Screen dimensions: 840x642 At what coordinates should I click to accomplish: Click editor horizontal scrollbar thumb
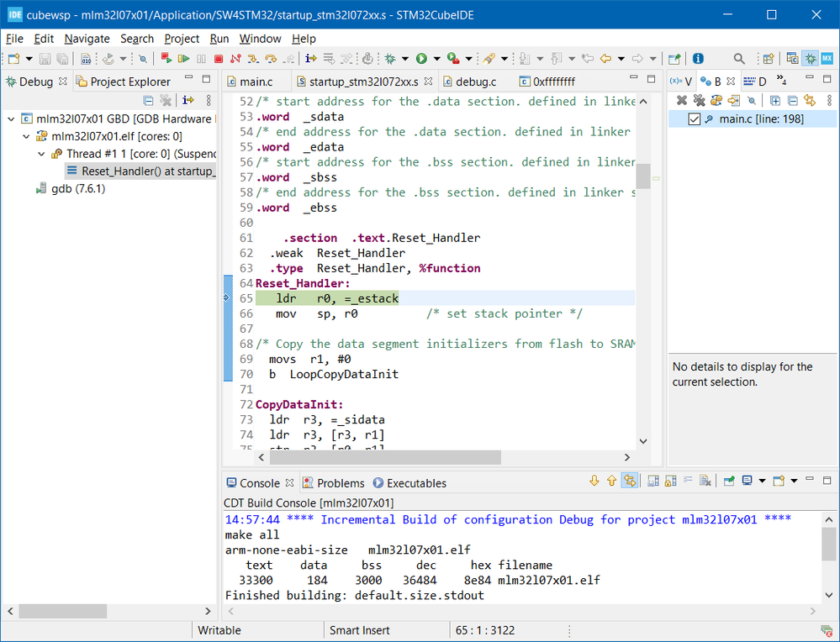click(x=385, y=457)
